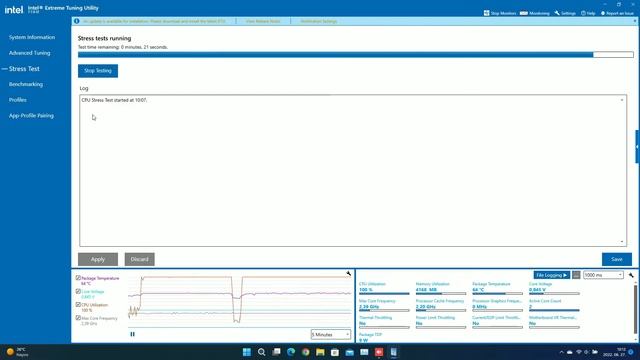The height and width of the screenshot is (360, 640).
Task: Open the Help menu
Action: [x=588, y=13]
